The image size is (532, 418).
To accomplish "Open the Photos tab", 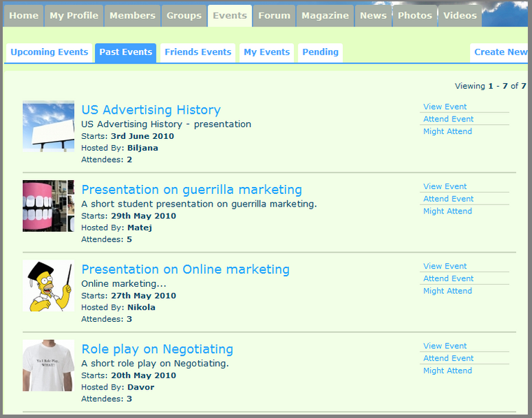I will pyautogui.click(x=415, y=15).
